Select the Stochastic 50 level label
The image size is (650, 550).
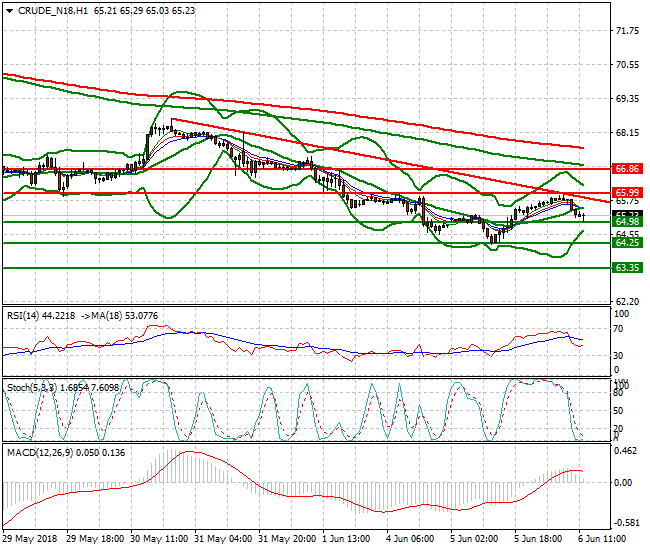(x=618, y=411)
